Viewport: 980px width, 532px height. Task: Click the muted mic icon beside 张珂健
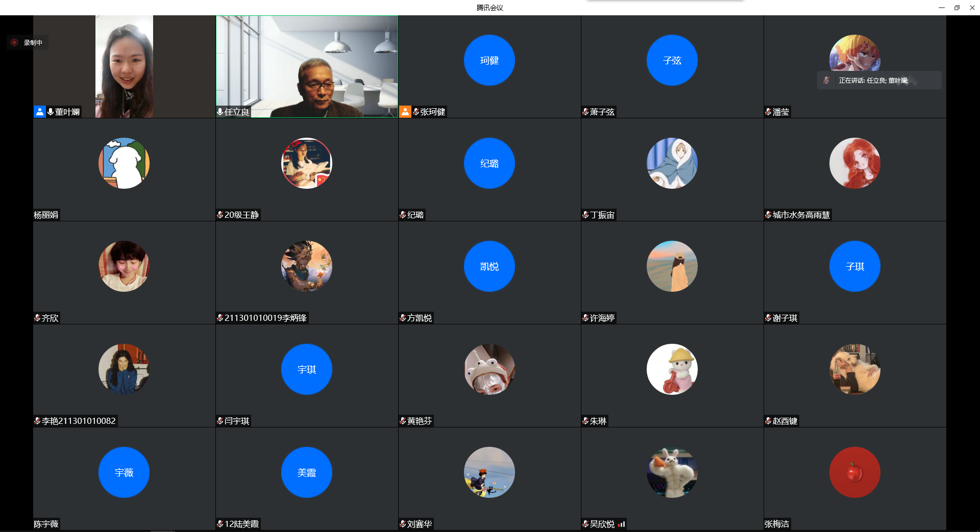(x=416, y=112)
